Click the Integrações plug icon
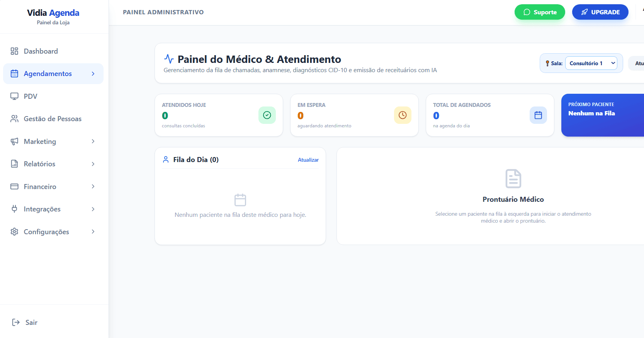644x338 pixels. (x=14, y=209)
